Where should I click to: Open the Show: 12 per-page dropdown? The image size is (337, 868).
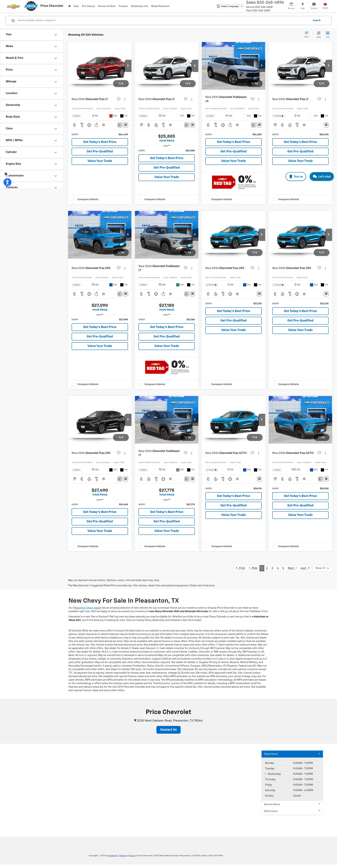coord(322,568)
